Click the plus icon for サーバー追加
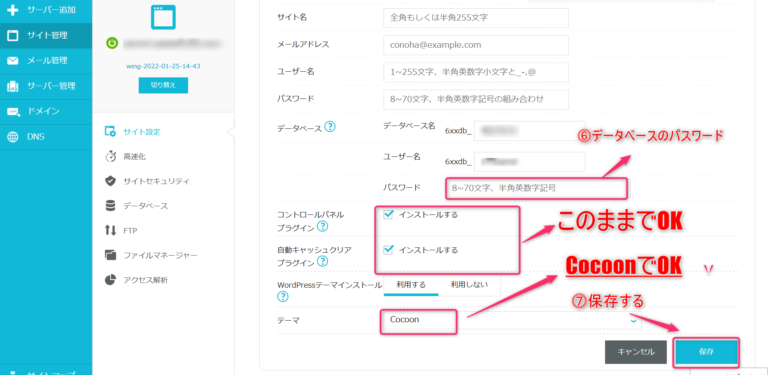This screenshot has width=780, height=375. click(13, 10)
